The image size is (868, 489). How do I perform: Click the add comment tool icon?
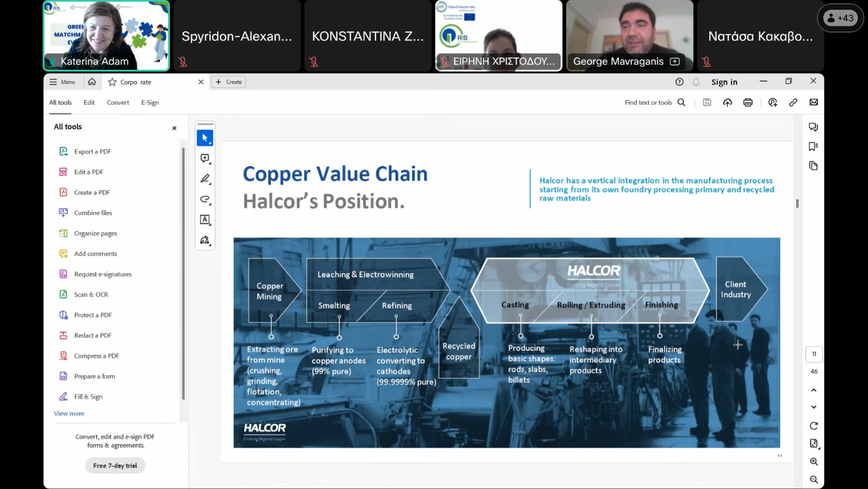pos(205,159)
